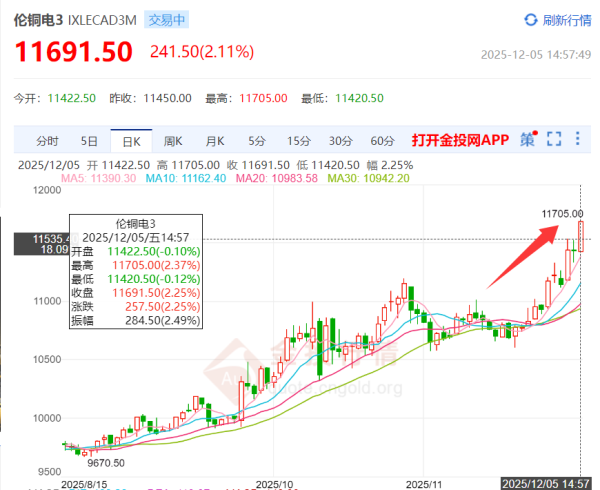Switch to the 5分 five-minute tab

(x=256, y=141)
